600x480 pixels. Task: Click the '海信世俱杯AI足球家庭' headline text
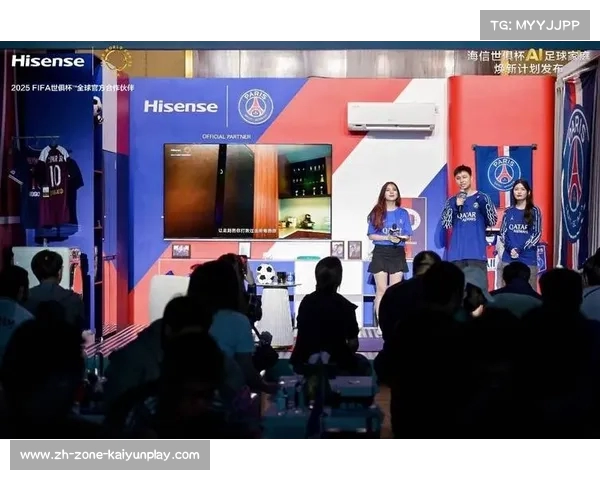pyautogui.click(x=528, y=56)
